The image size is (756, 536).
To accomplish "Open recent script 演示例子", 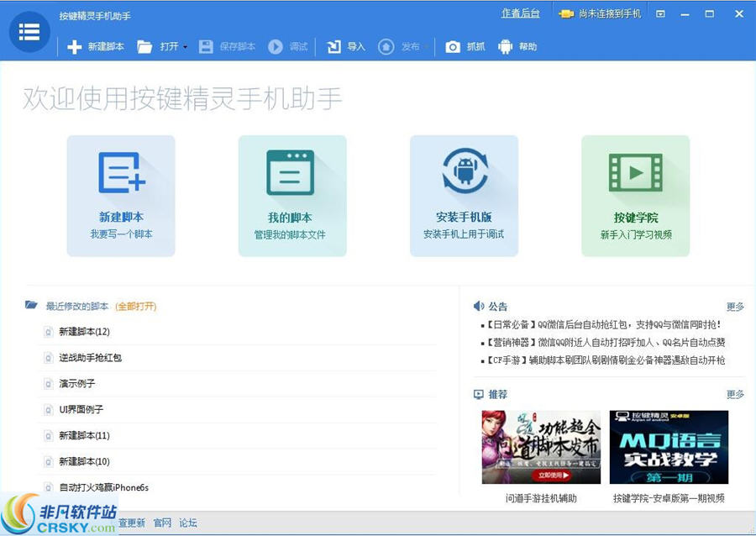I will tap(76, 384).
